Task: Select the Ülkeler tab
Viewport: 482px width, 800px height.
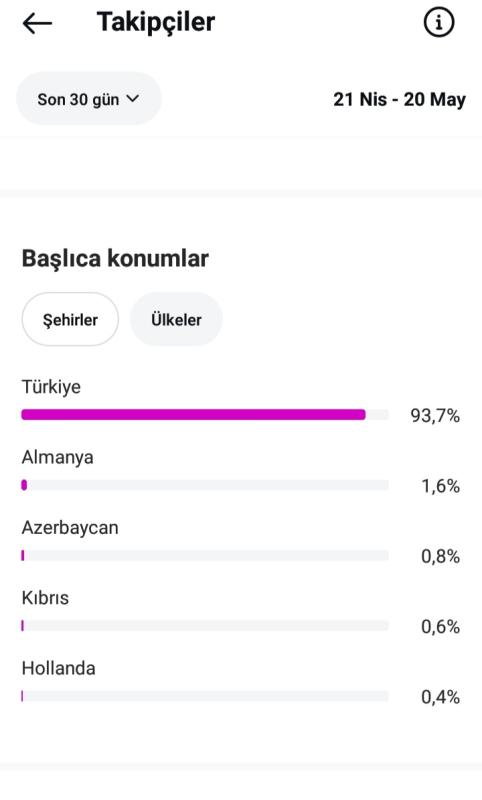Action: click(x=176, y=320)
